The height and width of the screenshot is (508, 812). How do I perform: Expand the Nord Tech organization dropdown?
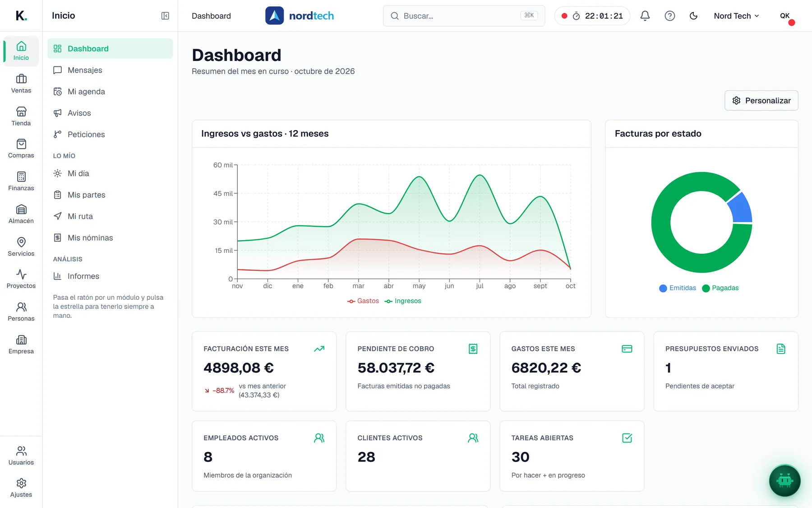click(736, 16)
